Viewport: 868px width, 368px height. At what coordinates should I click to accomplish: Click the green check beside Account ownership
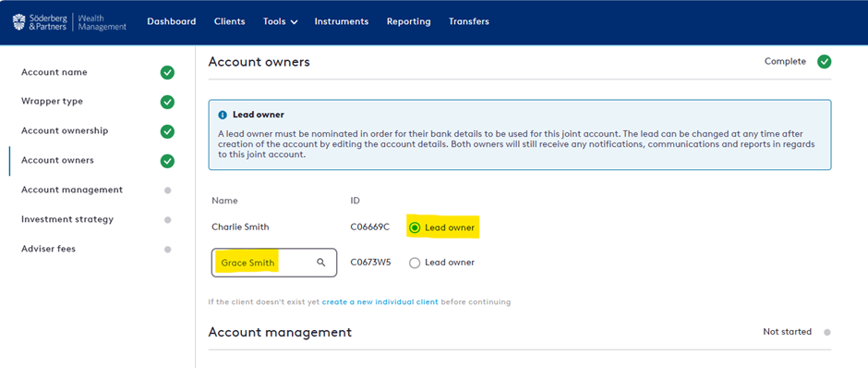tap(167, 131)
